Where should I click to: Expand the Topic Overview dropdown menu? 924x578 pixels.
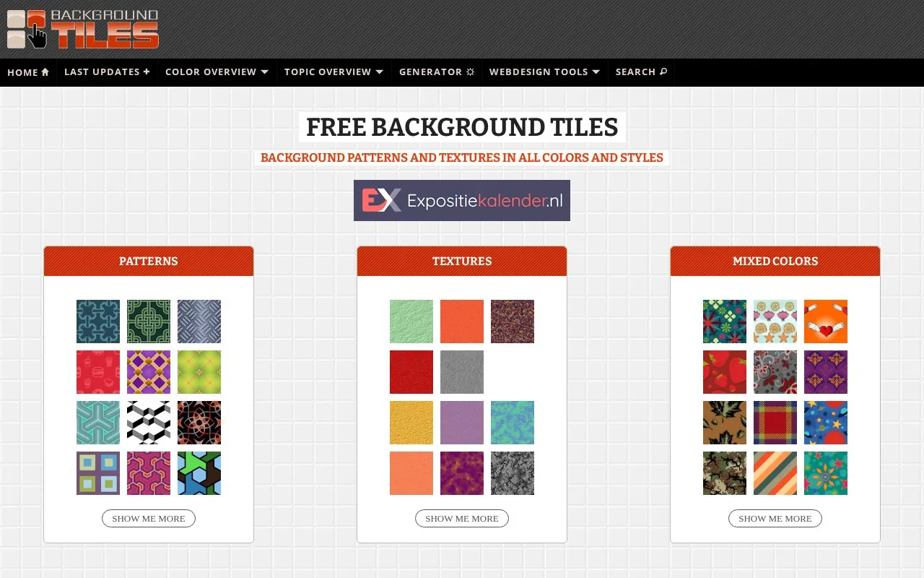pos(334,72)
